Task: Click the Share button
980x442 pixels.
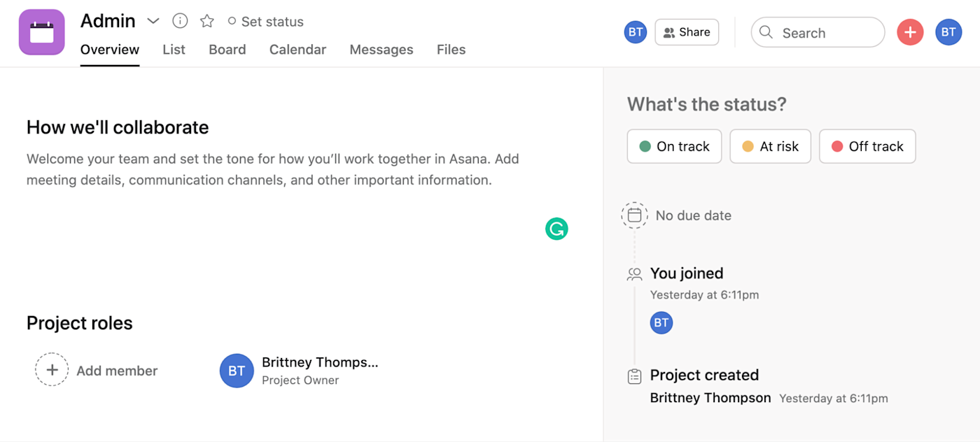Action: tap(687, 32)
